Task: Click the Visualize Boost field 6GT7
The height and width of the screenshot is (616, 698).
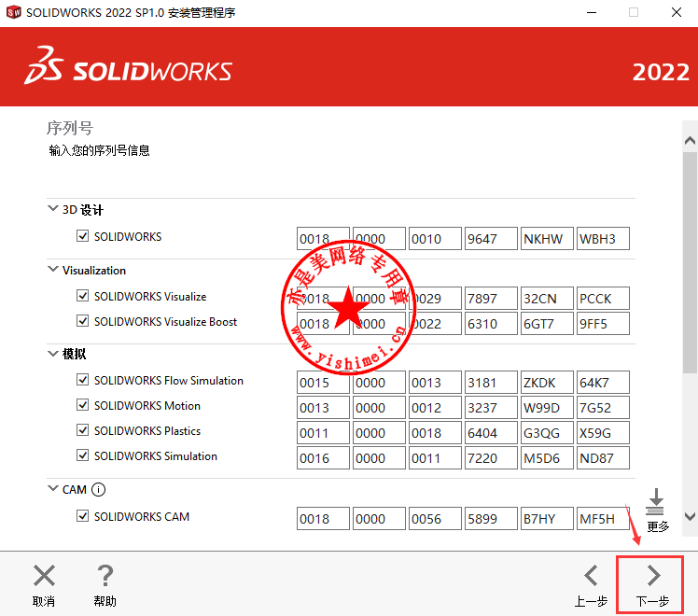Action: click(x=547, y=324)
